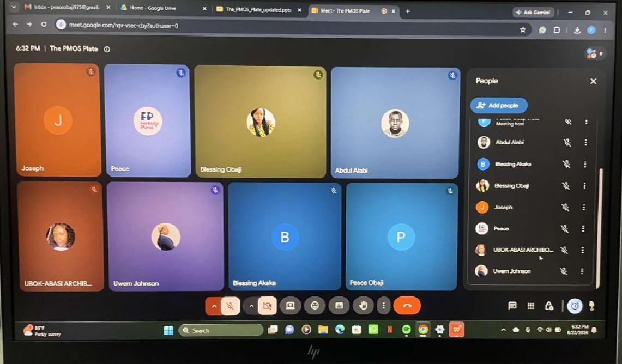Mute Blessing Obaji in the People list
Image resolution: width=622 pixels, height=364 pixels.
(x=566, y=186)
